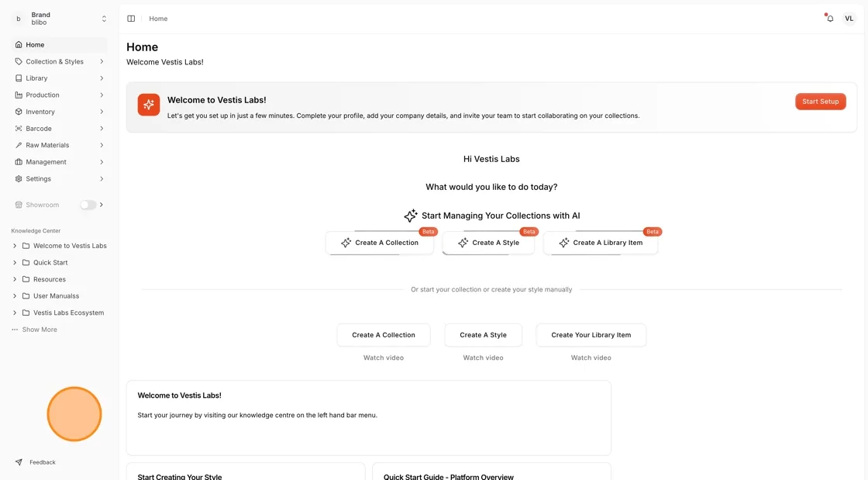Expand the Production chevron
The height and width of the screenshot is (480, 868).
[102, 95]
